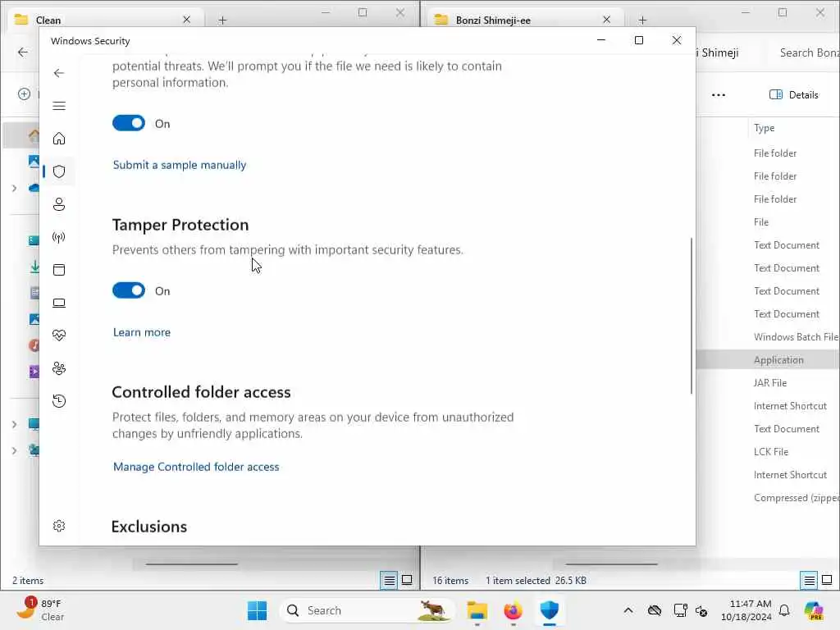Open See more ellipsis in Bonzi Explorer

(719, 95)
